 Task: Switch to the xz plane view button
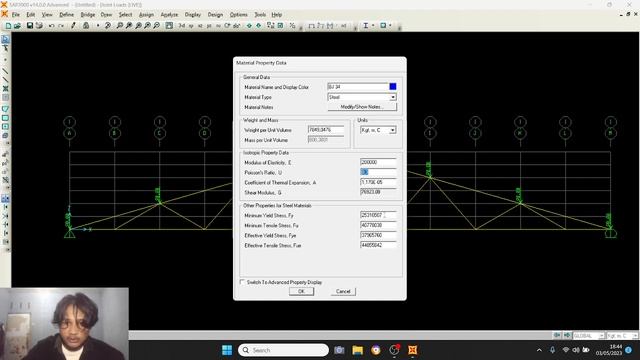200,26
